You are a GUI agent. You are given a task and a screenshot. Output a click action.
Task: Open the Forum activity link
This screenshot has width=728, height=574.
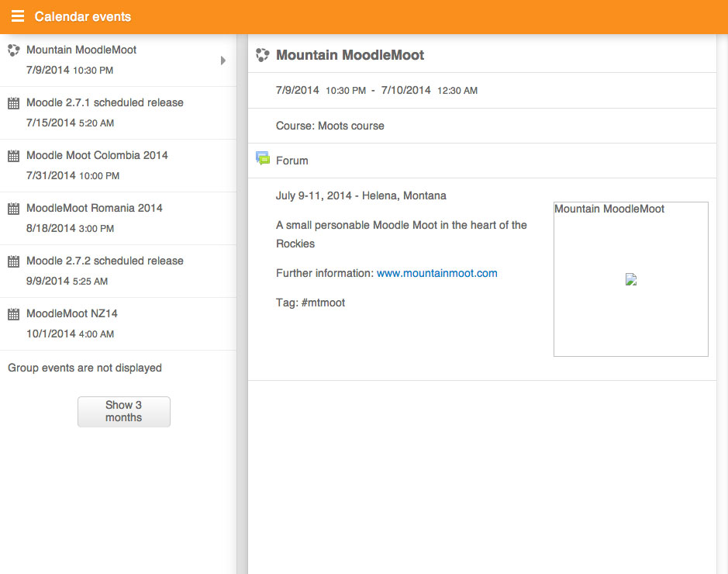(292, 161)
